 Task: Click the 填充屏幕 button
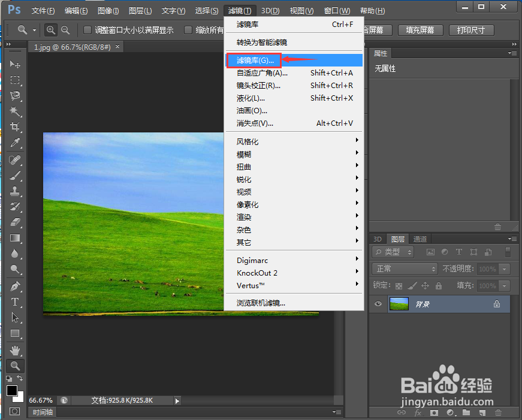[x=420, y=30]
